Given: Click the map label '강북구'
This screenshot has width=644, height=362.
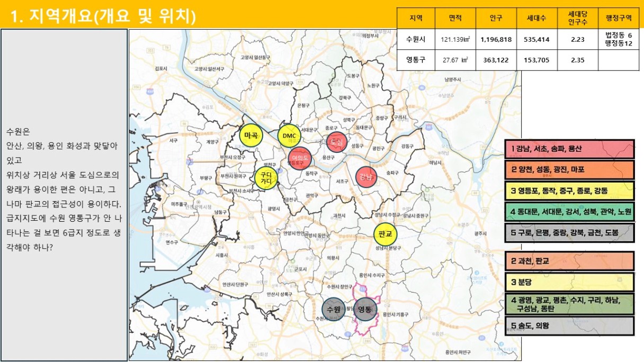Looking at the screenshot, I should [345, 97].
